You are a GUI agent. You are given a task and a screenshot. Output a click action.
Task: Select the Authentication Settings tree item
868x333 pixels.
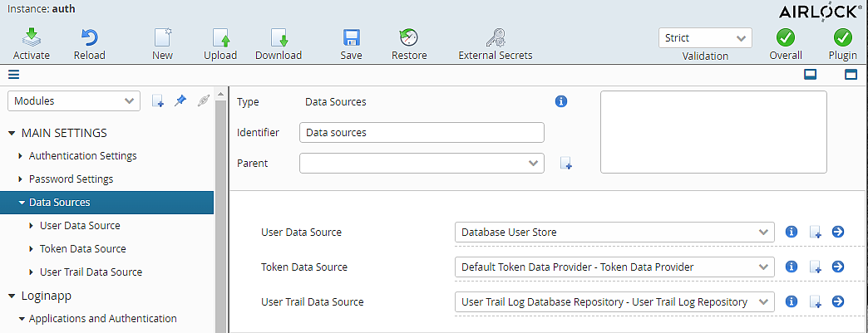[82, 156]
